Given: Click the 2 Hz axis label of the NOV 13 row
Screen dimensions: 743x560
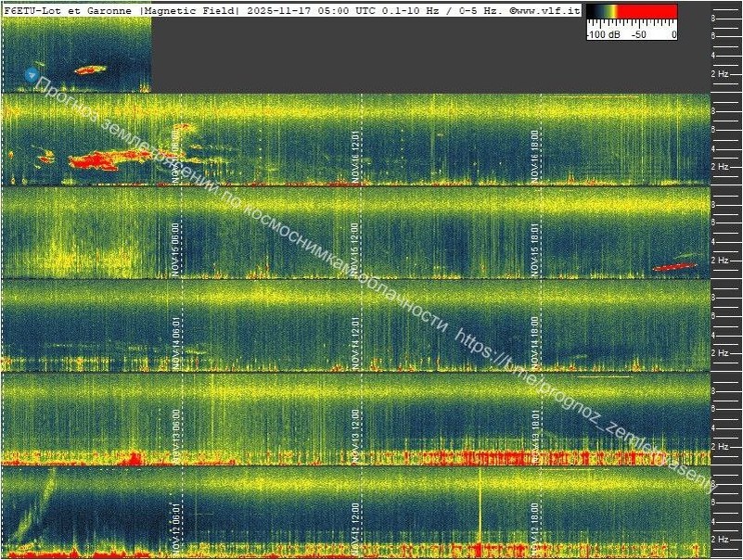Looking at the screenshot, I should click(719, 446).
